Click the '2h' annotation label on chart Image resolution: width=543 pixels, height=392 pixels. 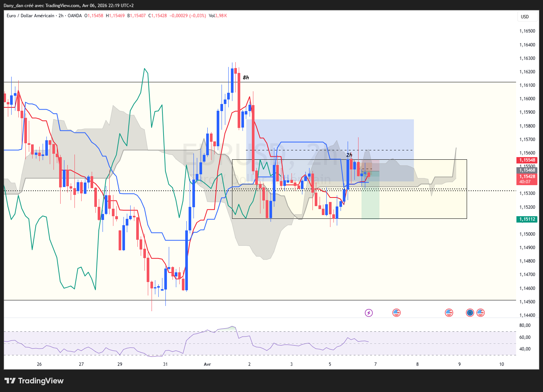[349, 155]
